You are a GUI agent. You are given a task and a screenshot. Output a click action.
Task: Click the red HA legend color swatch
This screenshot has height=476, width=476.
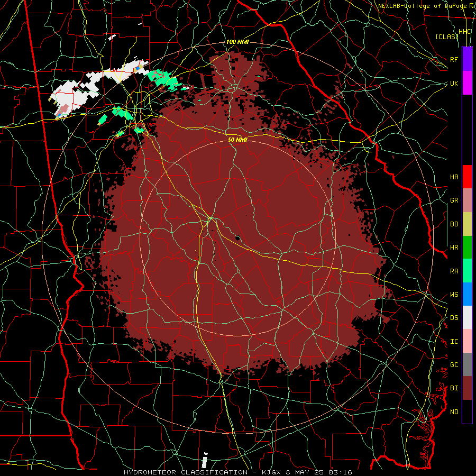tap(467, 177)
